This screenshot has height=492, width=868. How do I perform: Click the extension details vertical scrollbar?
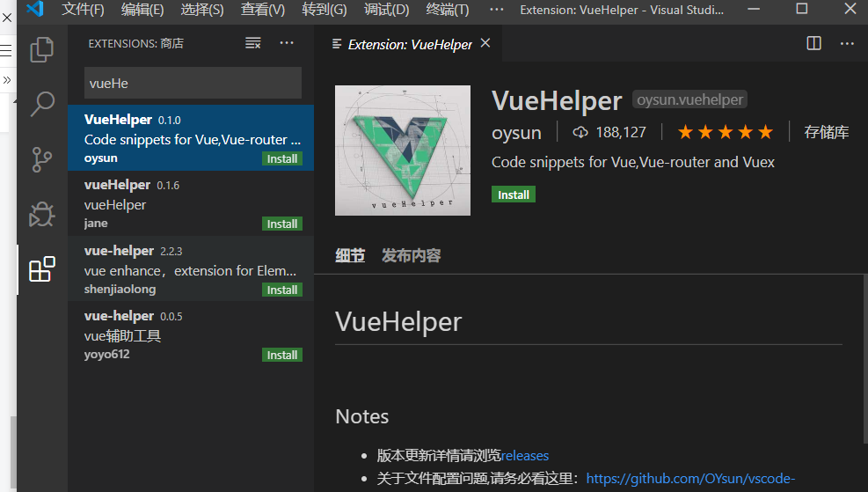[x=864, y=359]
